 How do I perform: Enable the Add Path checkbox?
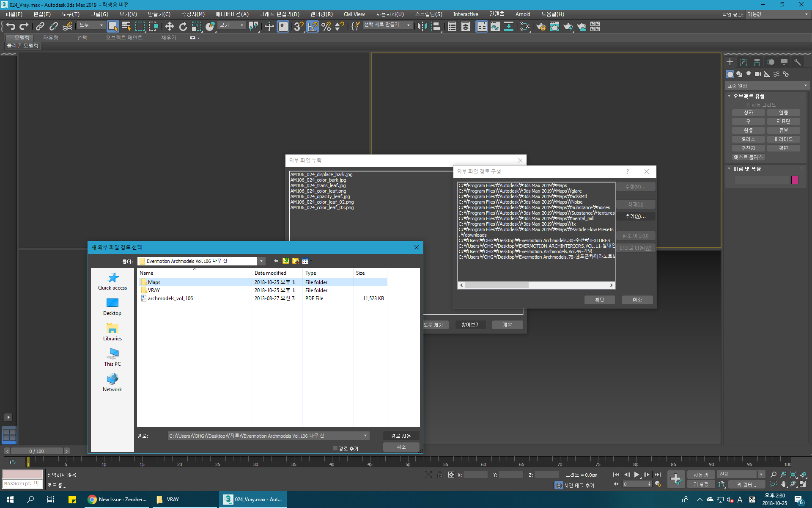pyautogui.click(x=335, y=448)
